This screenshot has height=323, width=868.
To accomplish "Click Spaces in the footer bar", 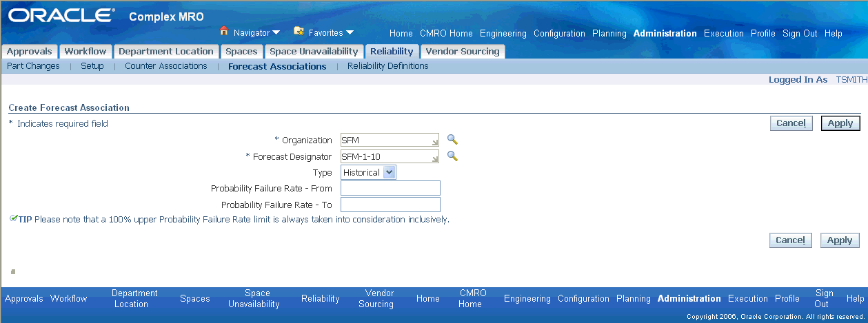I will tap(195, 299).
